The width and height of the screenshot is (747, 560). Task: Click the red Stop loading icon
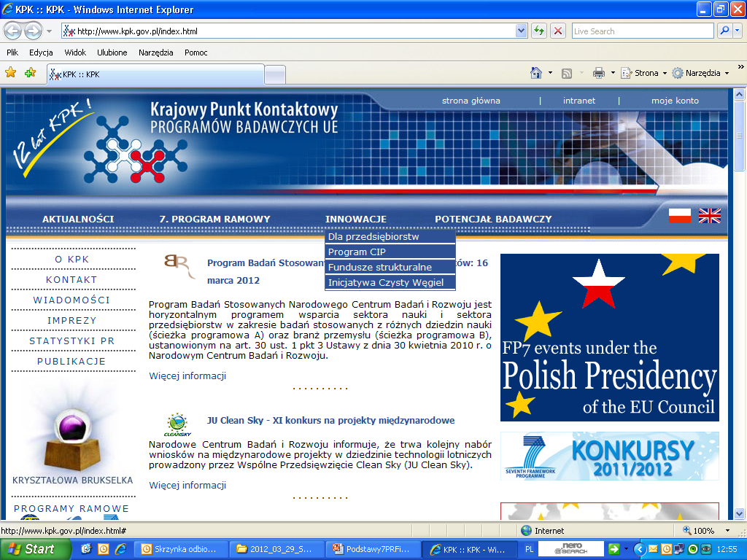tap(558, 31)
